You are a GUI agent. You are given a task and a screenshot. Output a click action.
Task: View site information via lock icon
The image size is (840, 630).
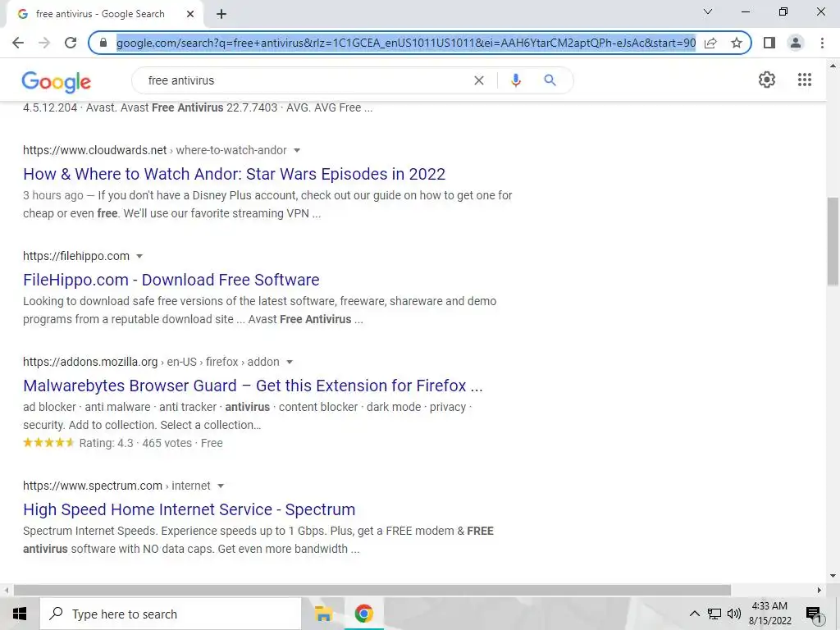point(103,43)
